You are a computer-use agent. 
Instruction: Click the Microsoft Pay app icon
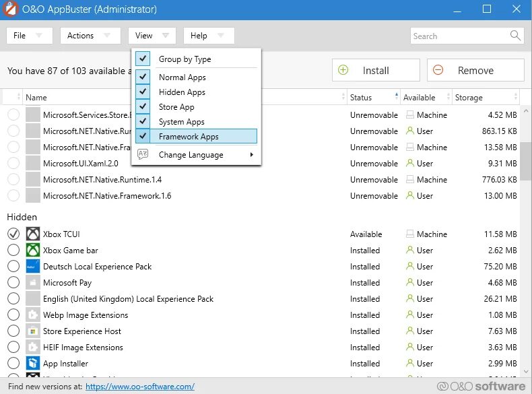pos(33,282)
